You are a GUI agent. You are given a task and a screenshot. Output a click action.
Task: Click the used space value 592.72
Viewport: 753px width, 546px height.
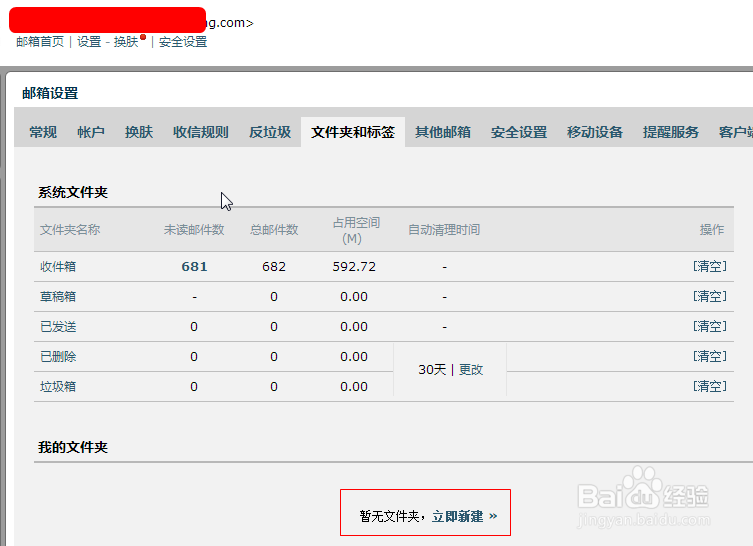354,267
